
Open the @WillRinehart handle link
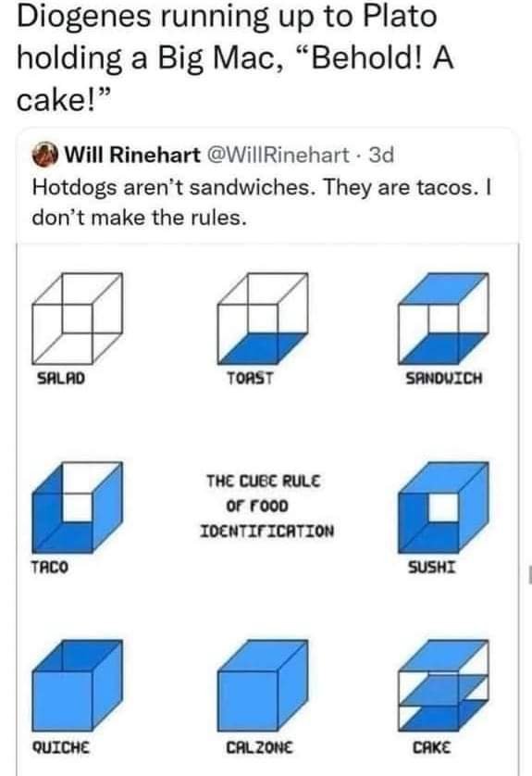pos(278,155)
